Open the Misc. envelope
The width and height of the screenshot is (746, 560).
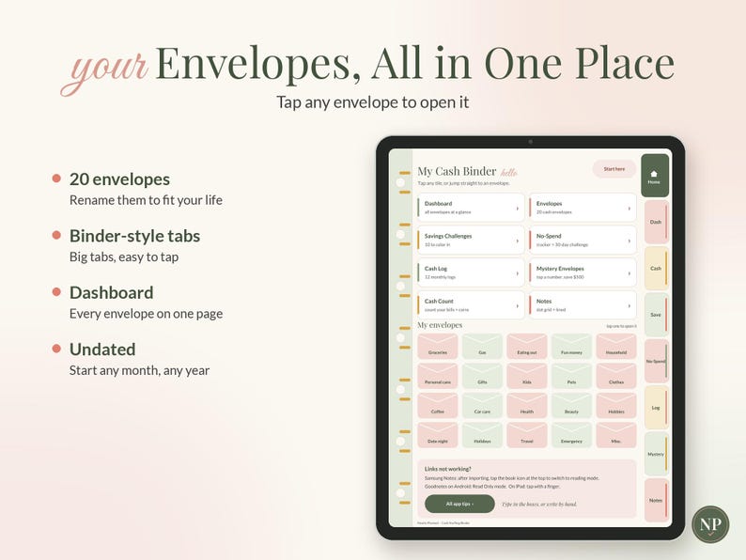coord(616,435)
